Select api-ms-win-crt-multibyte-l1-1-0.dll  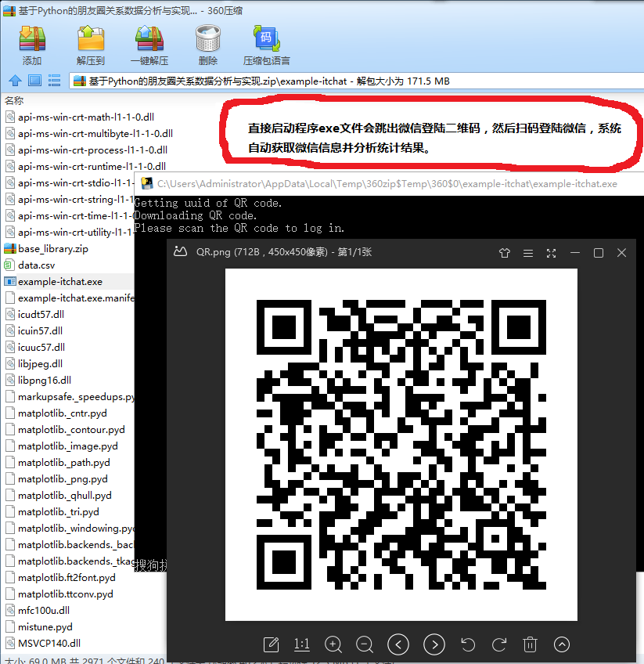pos(95,133)
